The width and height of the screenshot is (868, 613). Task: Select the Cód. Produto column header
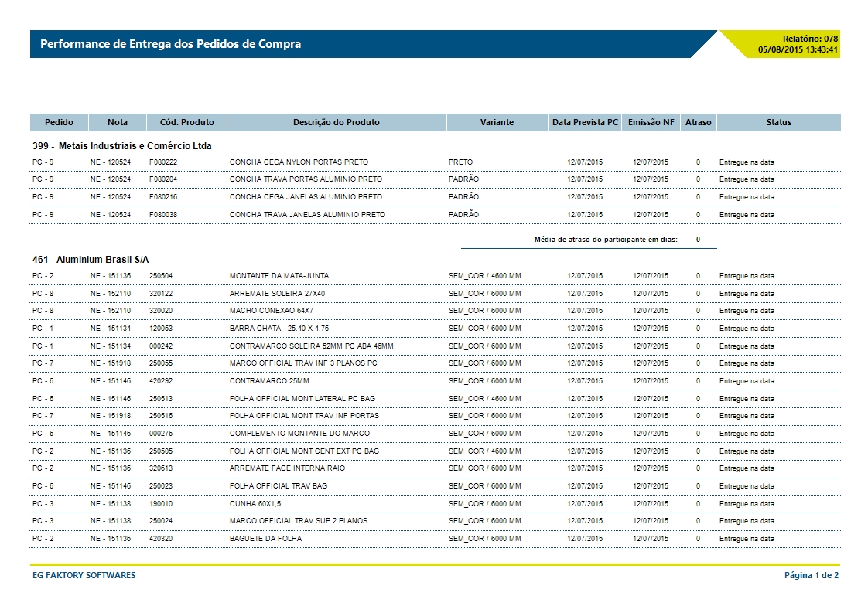pos(186,122)
